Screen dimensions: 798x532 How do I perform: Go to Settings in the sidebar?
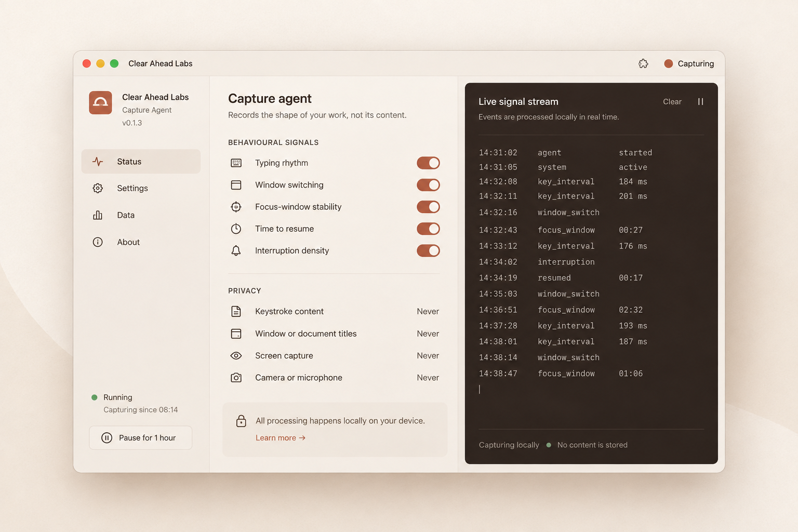141,188
